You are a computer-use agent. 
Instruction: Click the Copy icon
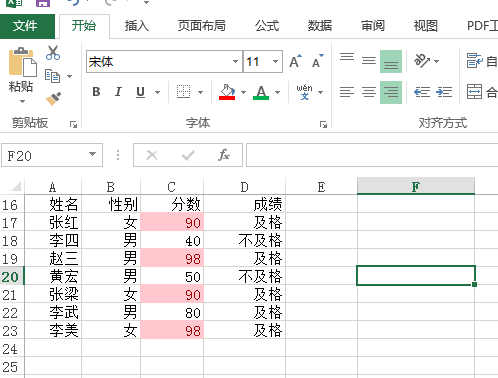[x=53, y=76]
